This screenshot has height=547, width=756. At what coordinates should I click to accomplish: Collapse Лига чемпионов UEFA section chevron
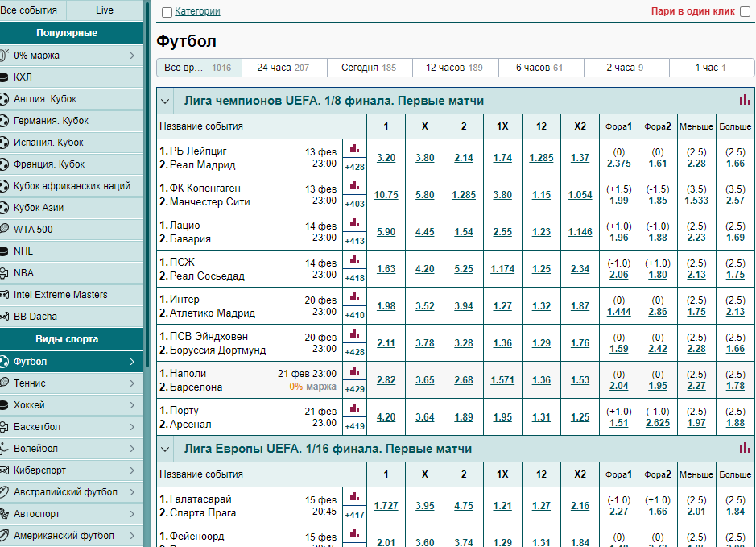point(165,102)
